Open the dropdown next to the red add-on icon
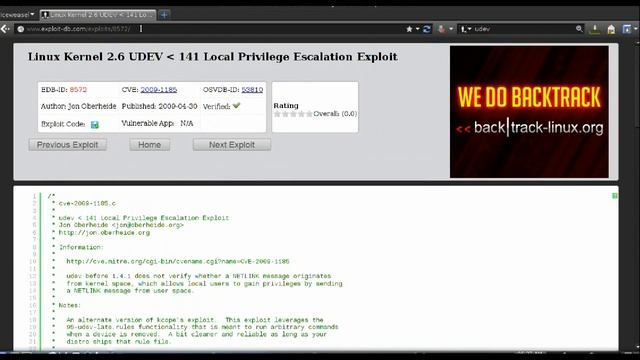 click(x=451, y=29)
